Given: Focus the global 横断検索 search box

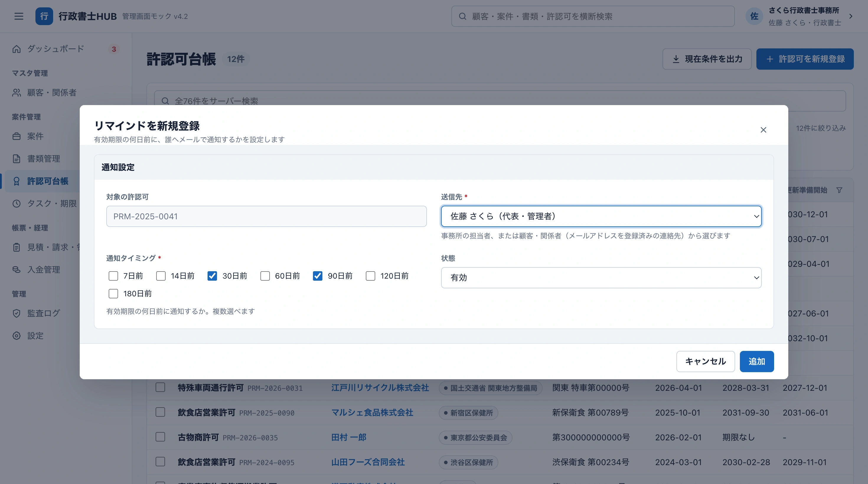Looking at the screenshot, I should pyautogui.click(x=593, y=16).
